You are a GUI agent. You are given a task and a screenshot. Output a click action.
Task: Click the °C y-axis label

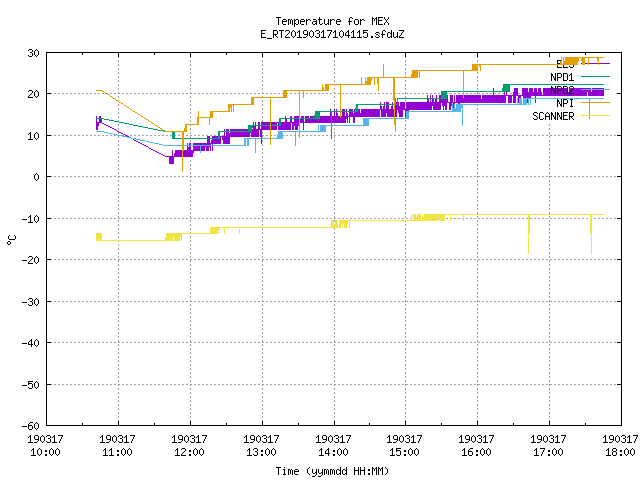pyautogui.click(x=12, y=240)
